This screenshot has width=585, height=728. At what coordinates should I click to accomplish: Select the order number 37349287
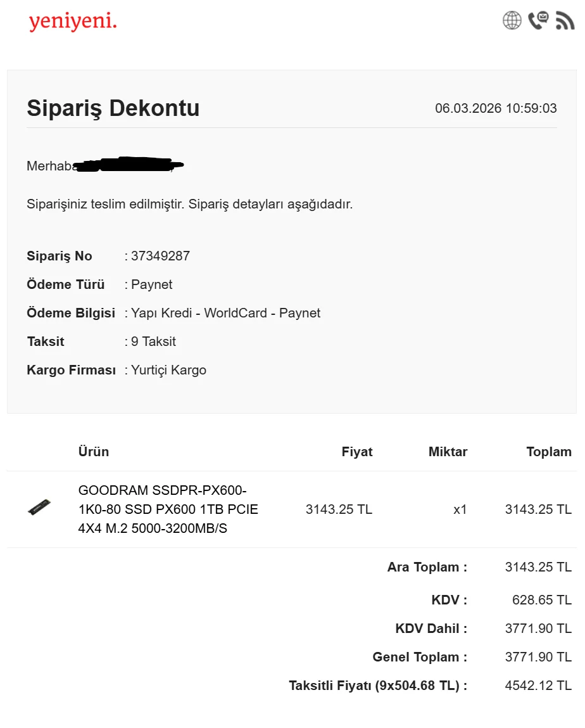[x=160, y=256]
